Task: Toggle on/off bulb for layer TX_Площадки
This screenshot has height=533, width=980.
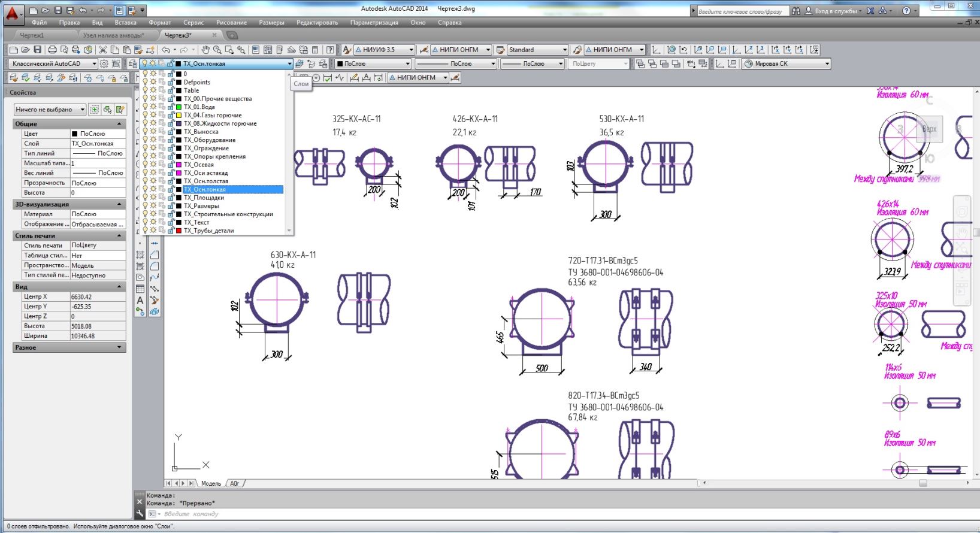Action: pyautogui.click(x=145, y=198)
